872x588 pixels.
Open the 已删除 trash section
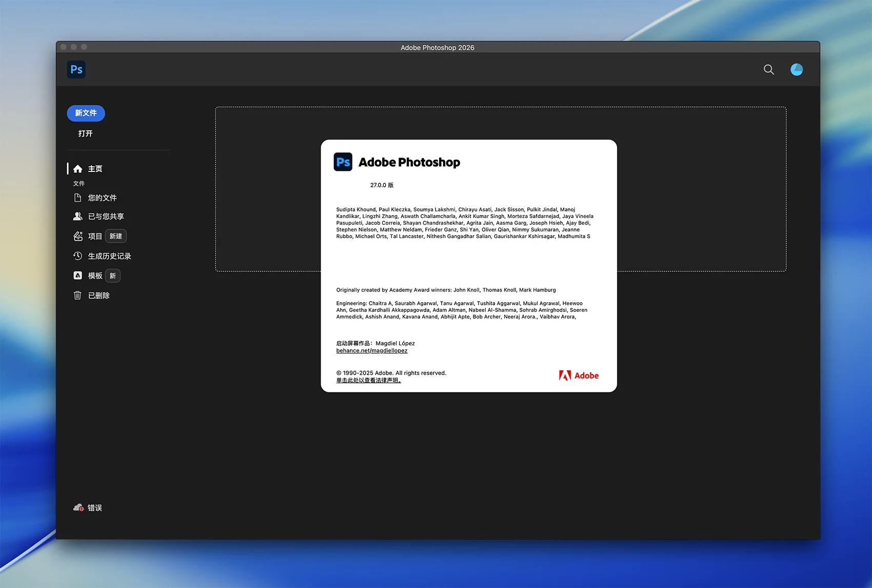coord(98,296)
